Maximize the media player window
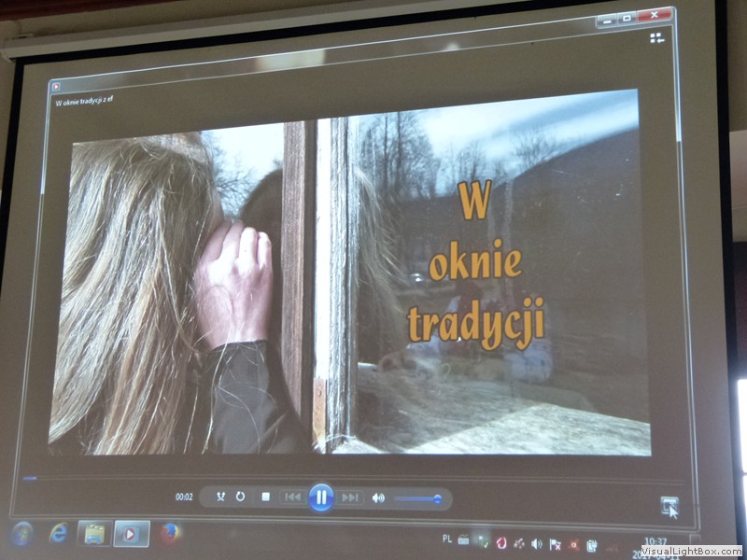 [627, 17]
